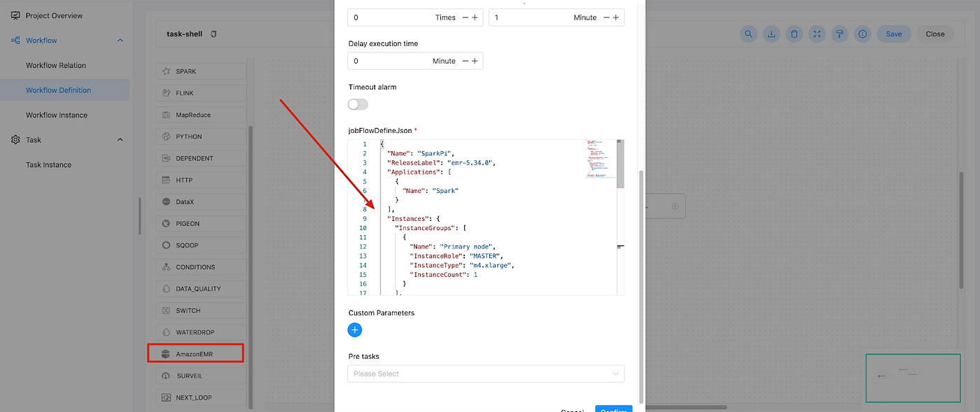980x412 pixels.
Task: Select the SPARK task type
Action: [201, 71]
